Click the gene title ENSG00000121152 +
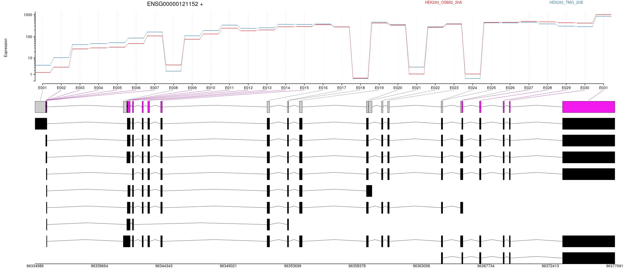The height and width of the screenshot is (271, 644). (x=175, y=4)
